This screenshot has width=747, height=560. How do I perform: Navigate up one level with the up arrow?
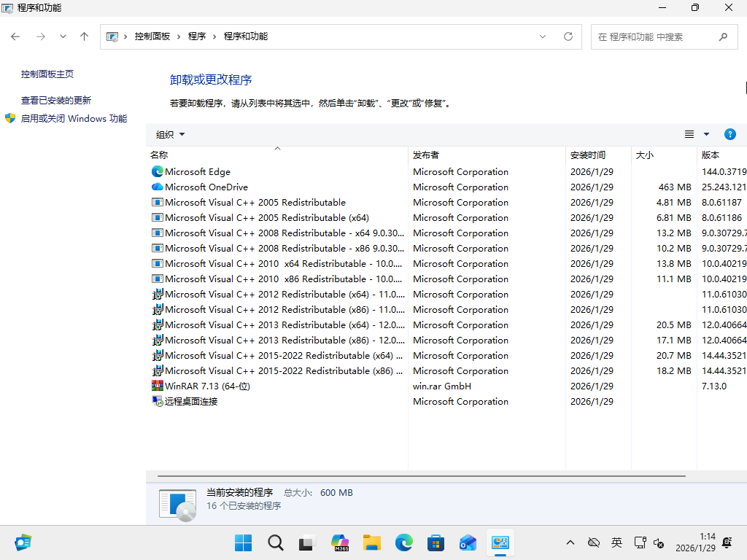(x=84, y=36)
